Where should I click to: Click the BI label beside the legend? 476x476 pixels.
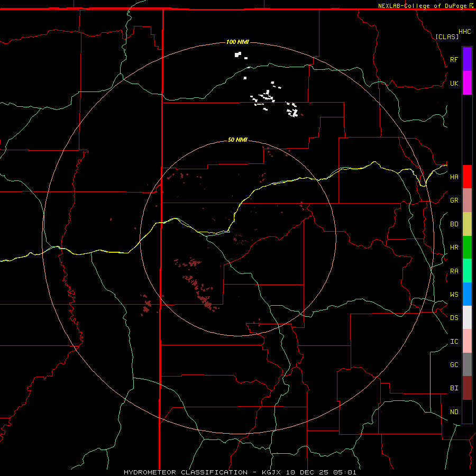pos(454,388)
